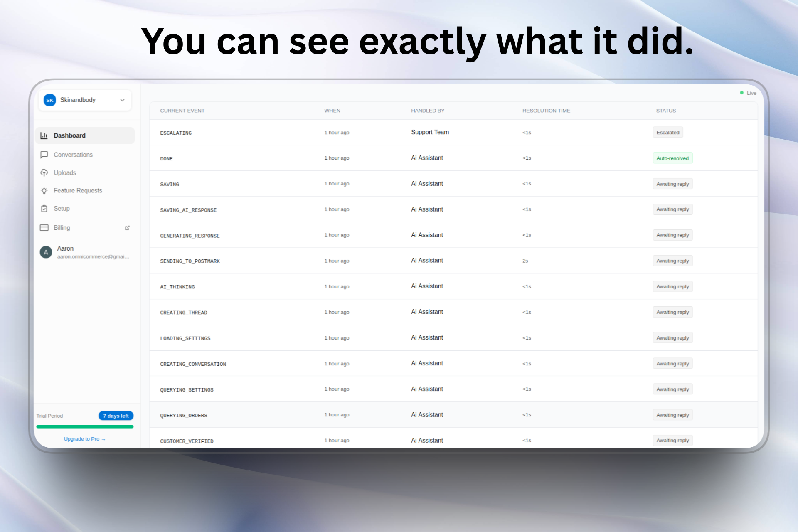
Task: Select the SENDING_TO_POSTMARK event row
Action: tap(190, 261)
